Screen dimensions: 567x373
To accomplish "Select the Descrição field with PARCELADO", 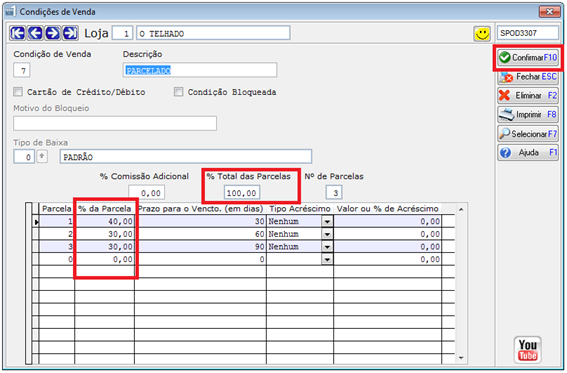I will click(200, 70).
